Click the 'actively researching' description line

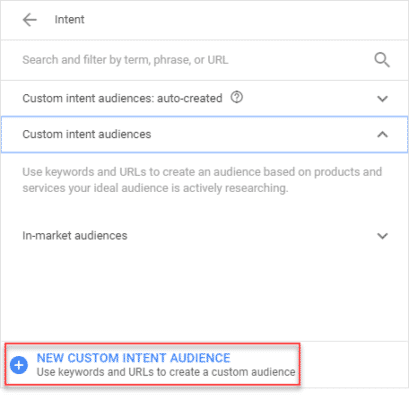click(x=155, y=188)
